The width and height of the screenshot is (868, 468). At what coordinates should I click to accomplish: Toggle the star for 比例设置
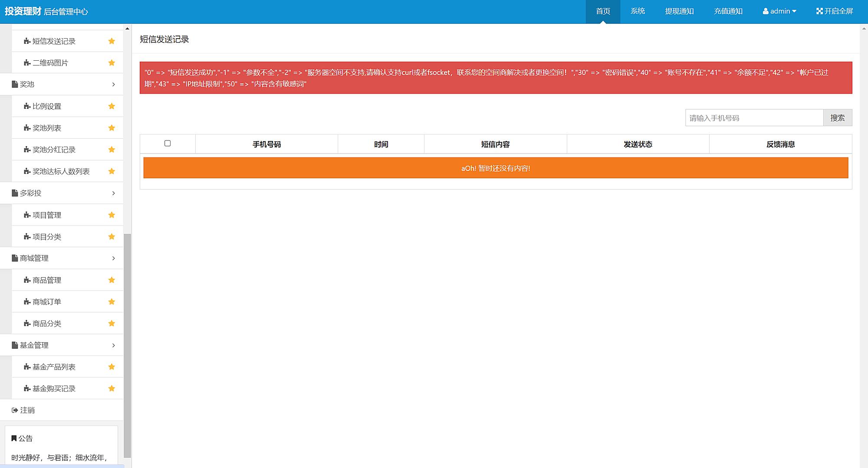[112, 106]
